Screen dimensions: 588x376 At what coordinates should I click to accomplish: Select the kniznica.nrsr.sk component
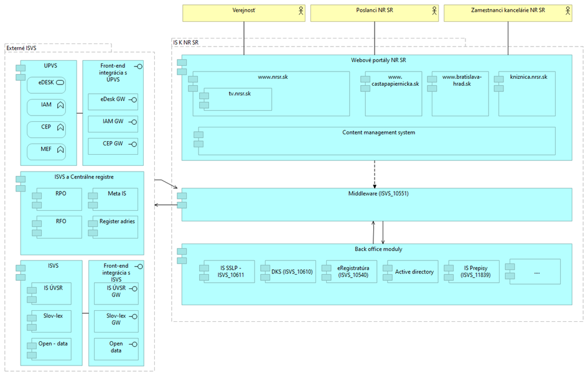[527, 94]
